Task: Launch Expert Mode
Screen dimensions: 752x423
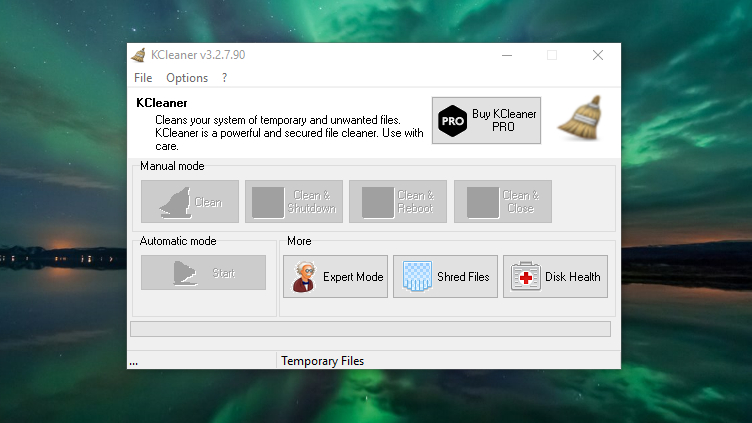Action: click(335, 277)
